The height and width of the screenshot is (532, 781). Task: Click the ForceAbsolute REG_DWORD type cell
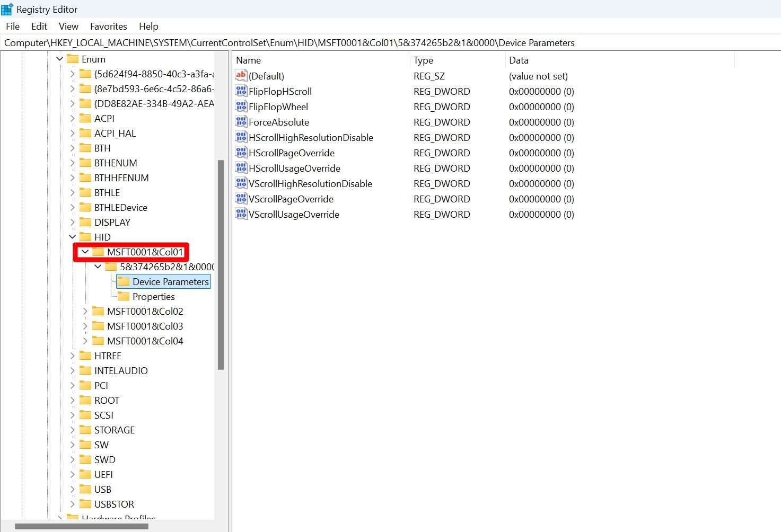(442, 122)
